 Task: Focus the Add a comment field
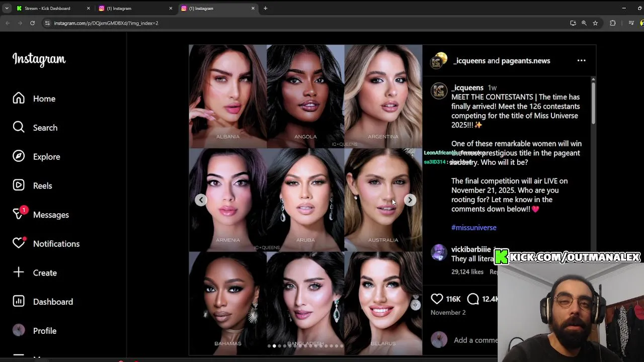[x=475, y=340]
